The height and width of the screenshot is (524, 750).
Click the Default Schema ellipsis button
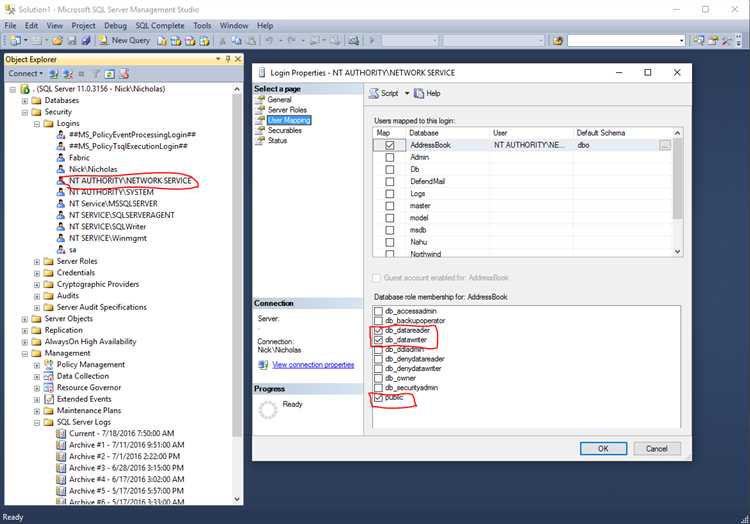pyautogui.click(x=664, y=145)
